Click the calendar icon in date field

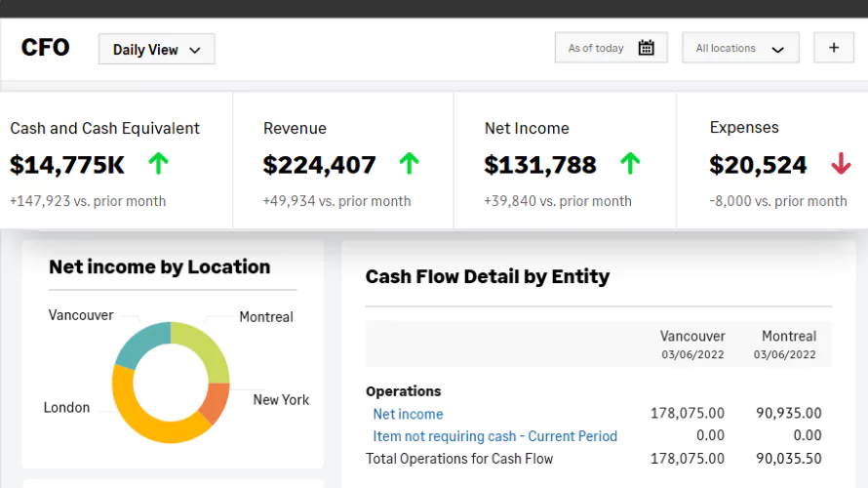point(646,48)
